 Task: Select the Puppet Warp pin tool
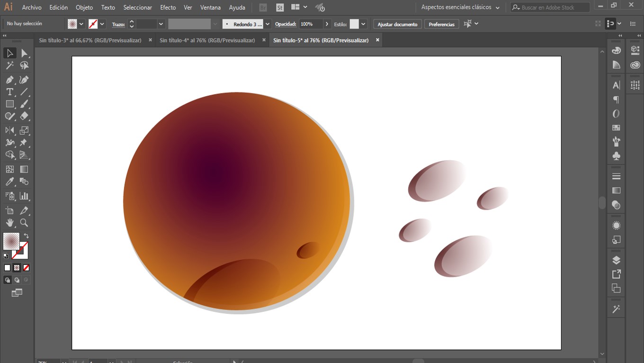[x=24, y=143]
